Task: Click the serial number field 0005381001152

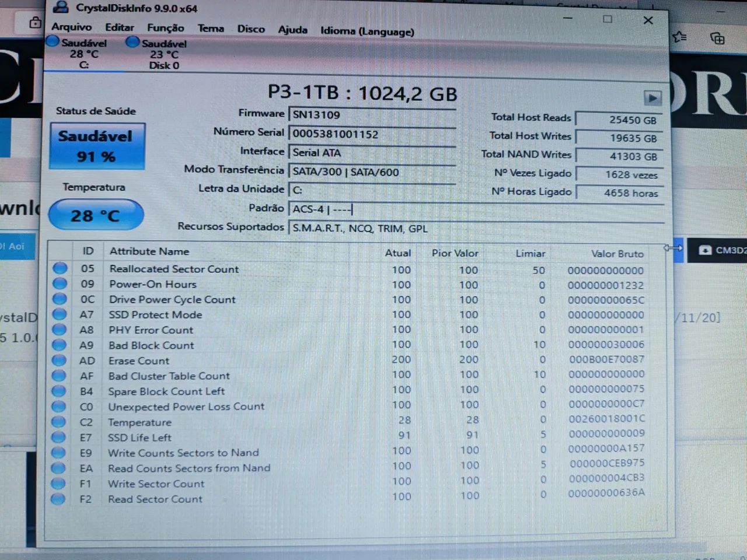Action: 372,134
